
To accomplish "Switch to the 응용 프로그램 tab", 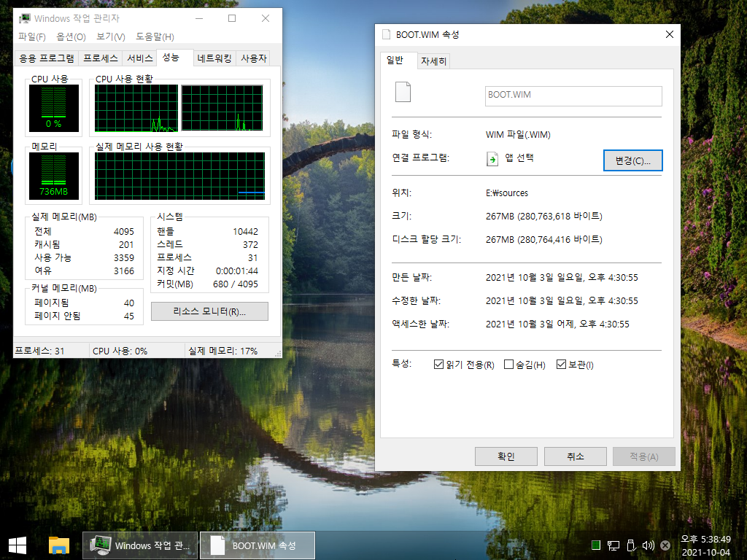I will pos(47,58).
